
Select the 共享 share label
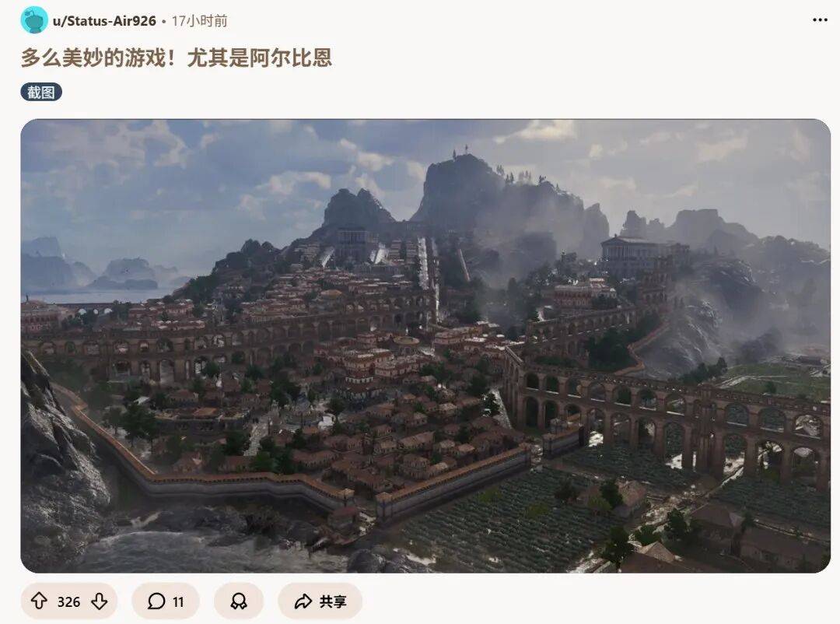[x=333, y=601]
